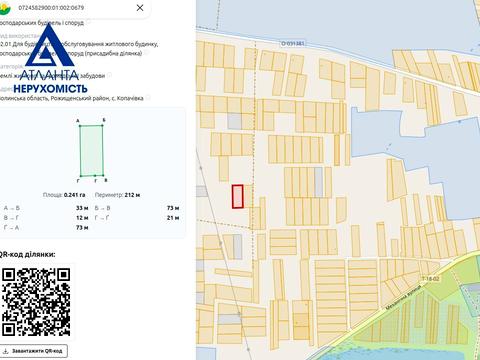Screen dimensions: 480x360
Task: Click the download arrow icon in QR button
Action: pyautogui.click(x=6, y=351)
